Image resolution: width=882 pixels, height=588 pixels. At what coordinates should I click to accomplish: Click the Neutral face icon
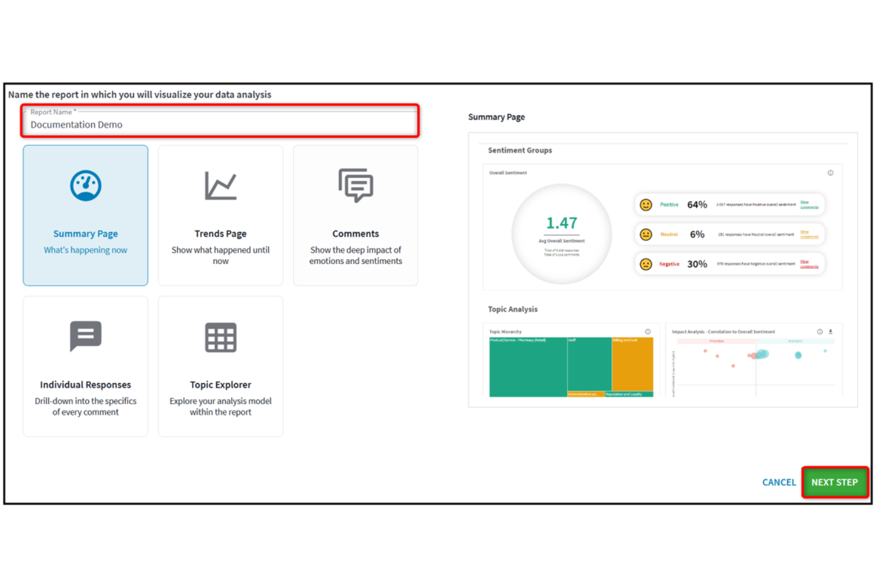646,235
